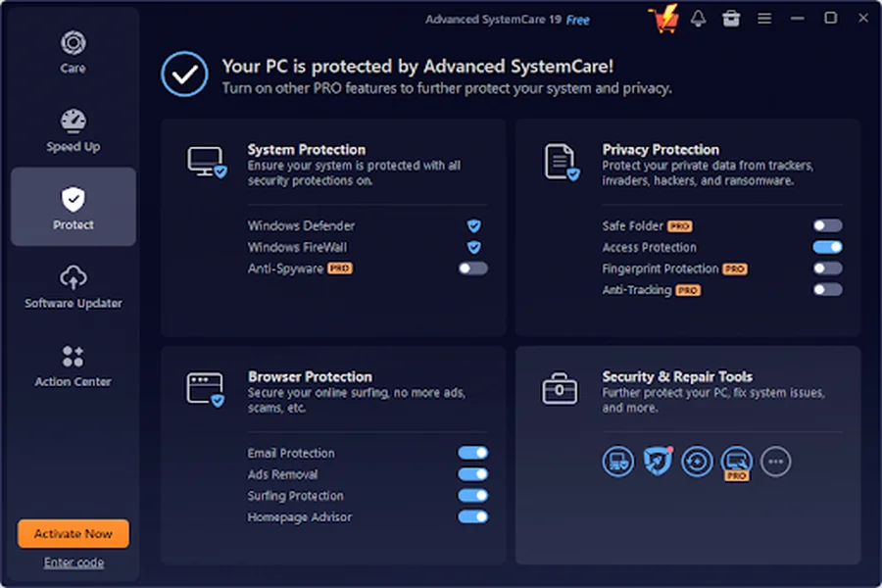
Task: Click the Privacy Protection heading
Action: click(x=661, y=150)
